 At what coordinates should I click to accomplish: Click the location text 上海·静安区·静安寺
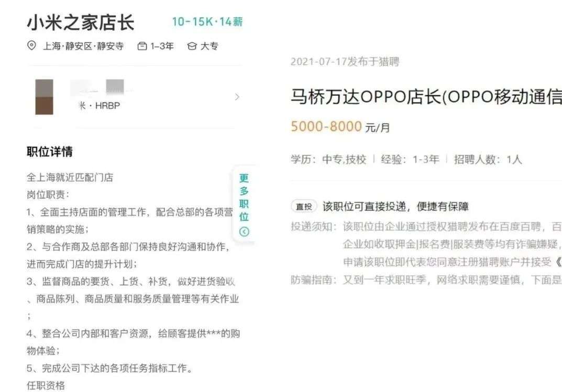83,46
